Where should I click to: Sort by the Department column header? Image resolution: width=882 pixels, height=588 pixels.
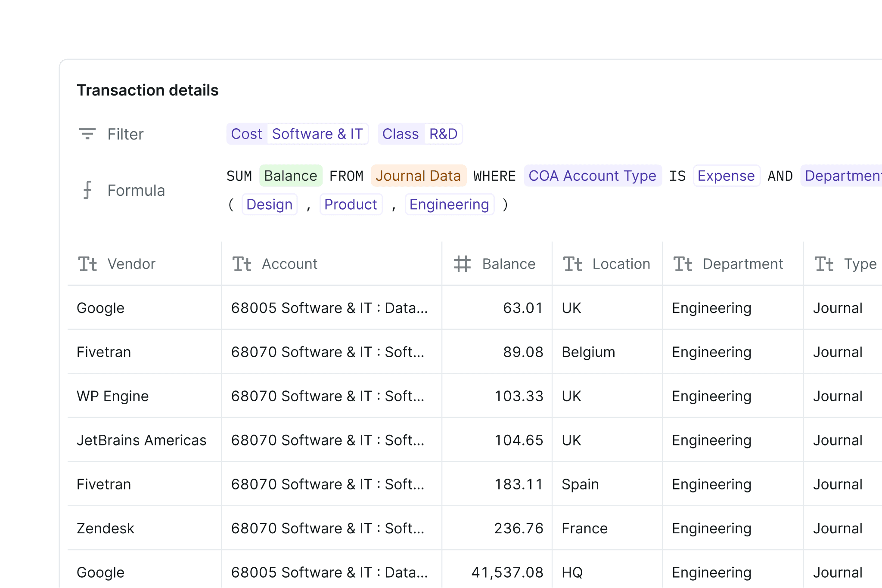pos(733,264)
